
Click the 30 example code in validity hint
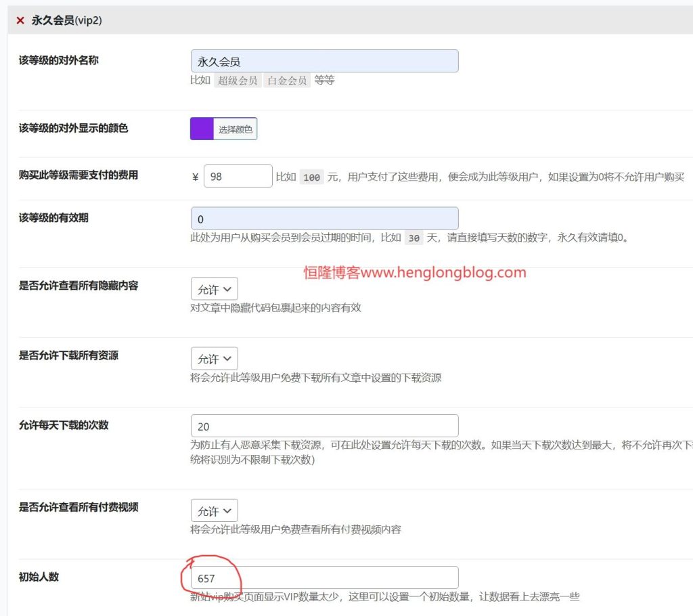click(413, 238)
